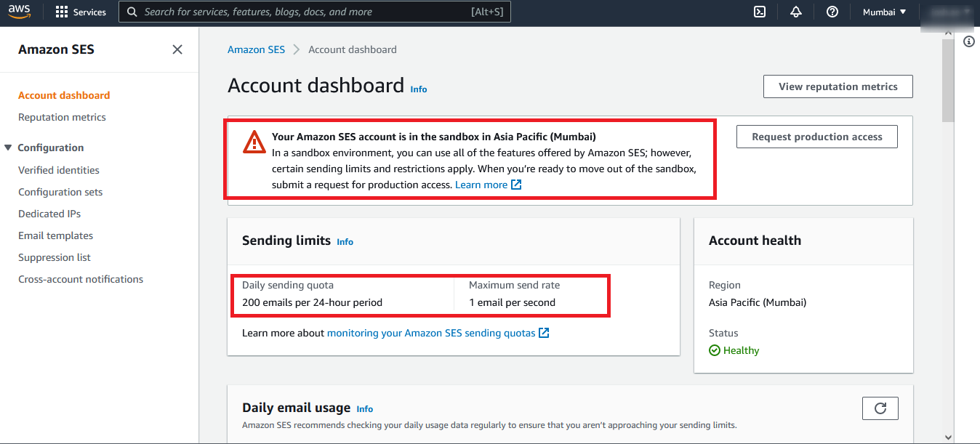
Task: Close the Amazon SES navigation panel
Action: tap(177, 49)
